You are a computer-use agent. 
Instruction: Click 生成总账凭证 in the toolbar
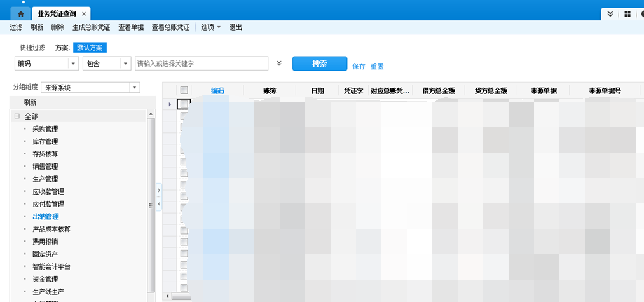pyautogui.click(x=92, y=27)
